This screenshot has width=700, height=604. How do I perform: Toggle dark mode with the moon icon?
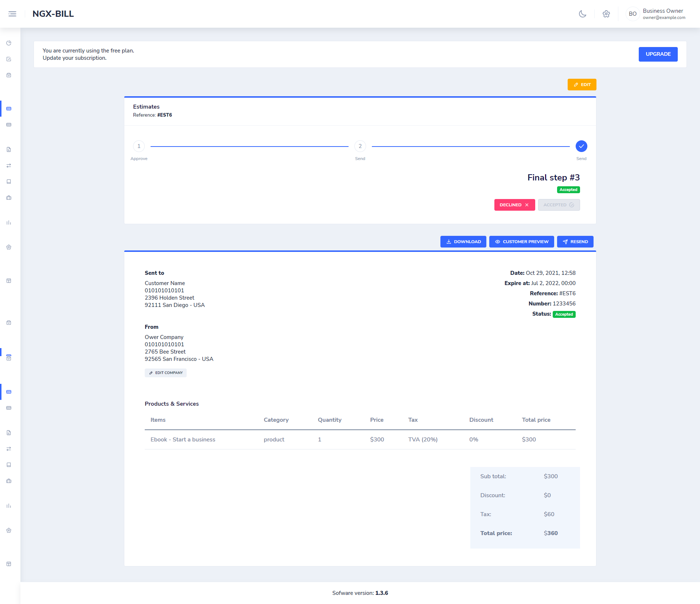tap(582, 14)
